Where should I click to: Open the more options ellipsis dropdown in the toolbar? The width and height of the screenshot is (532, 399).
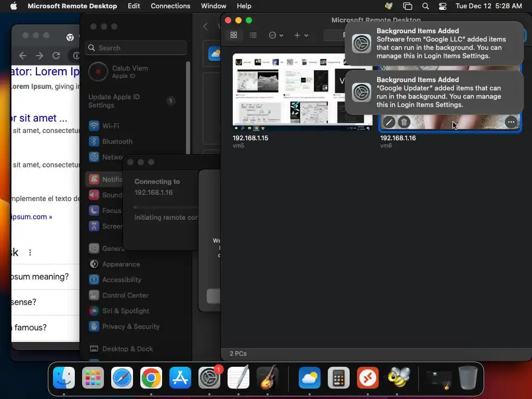276,35
